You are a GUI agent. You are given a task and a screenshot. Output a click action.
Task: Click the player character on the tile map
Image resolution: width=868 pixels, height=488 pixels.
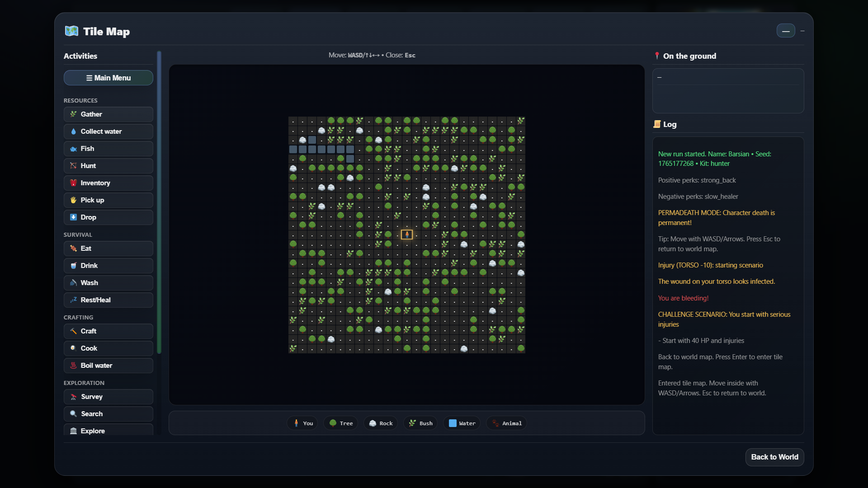(406, 234)
